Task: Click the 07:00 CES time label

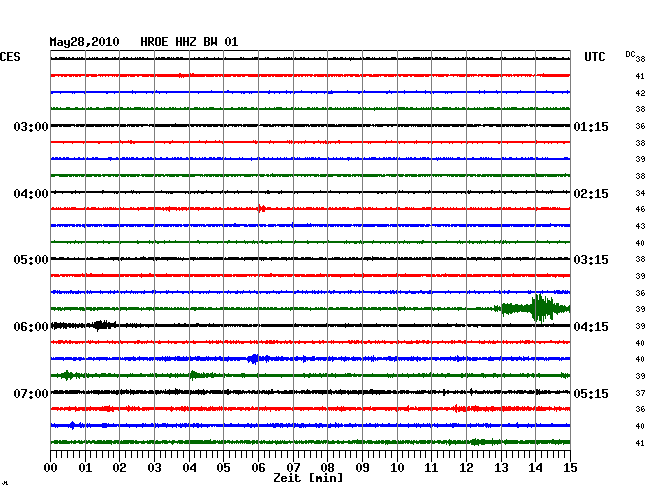Action: (x=31, y=393)
